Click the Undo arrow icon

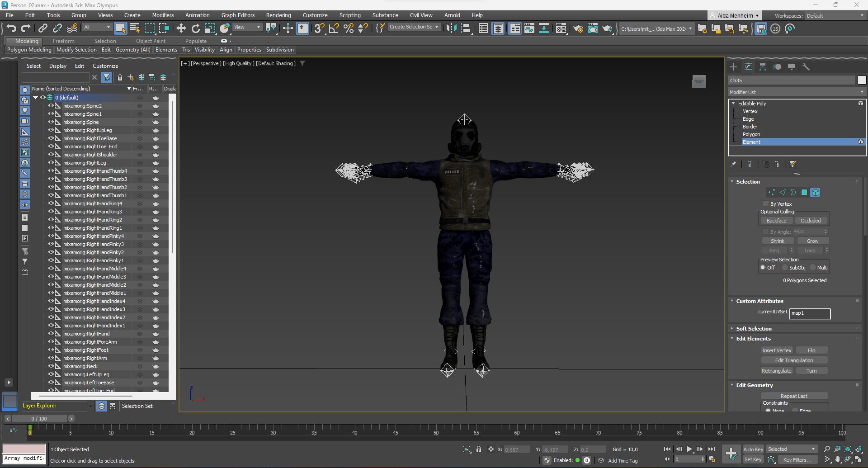11,28
